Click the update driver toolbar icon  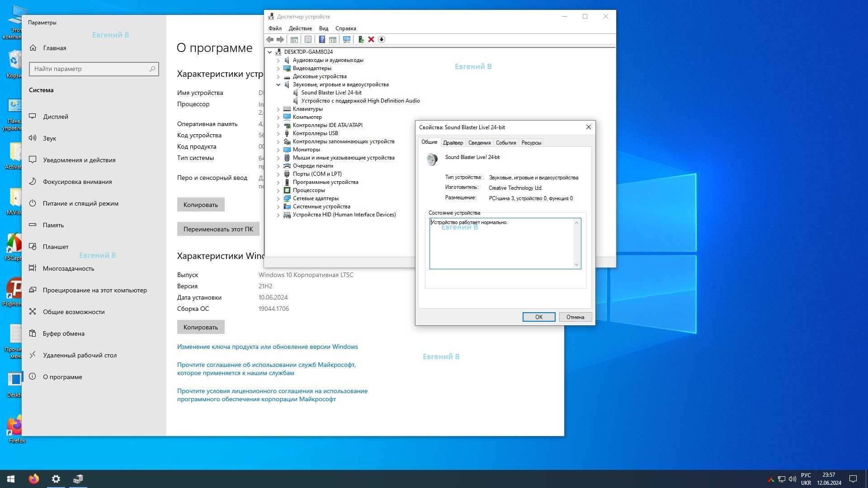361,40
